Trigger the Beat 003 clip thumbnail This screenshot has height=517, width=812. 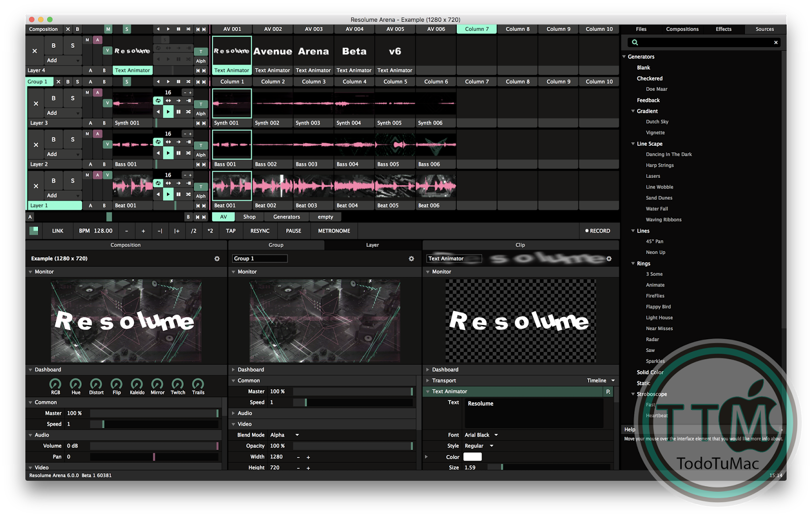pyautogui.click(x=314, y=186)
